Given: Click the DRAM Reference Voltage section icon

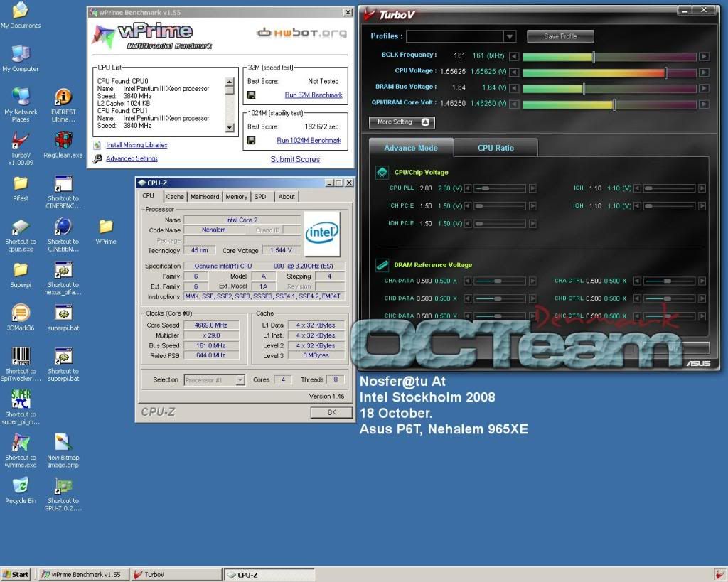Looking at the screenshot, I should tap(382, 265).
